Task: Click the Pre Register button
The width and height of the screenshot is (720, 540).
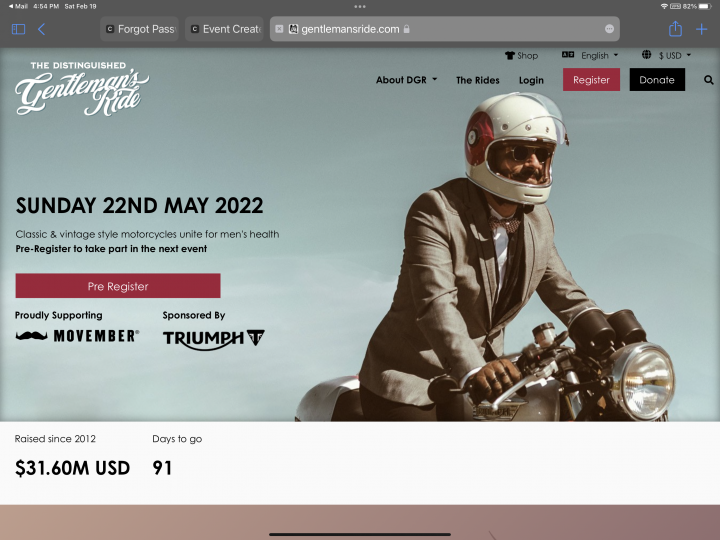Action: [118, 286]
